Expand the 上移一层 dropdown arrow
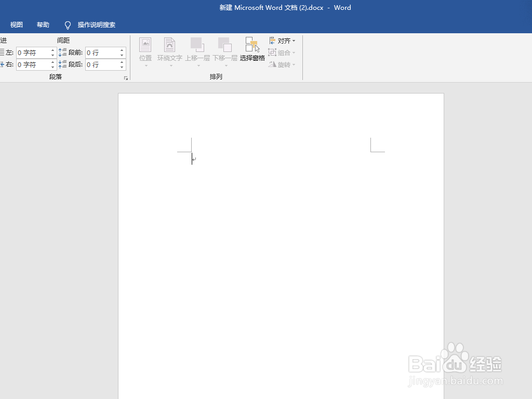532x399 pixels. (198, 65)
